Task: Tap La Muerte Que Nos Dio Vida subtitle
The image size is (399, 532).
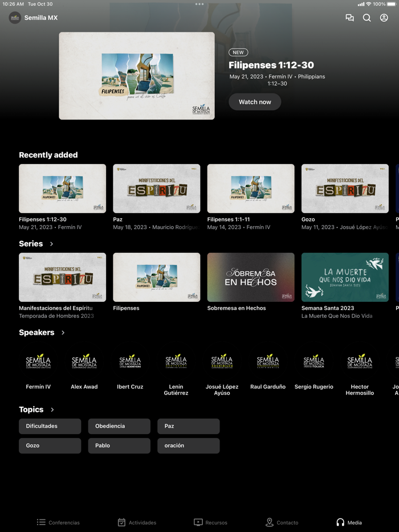Action: coord(337,316)
